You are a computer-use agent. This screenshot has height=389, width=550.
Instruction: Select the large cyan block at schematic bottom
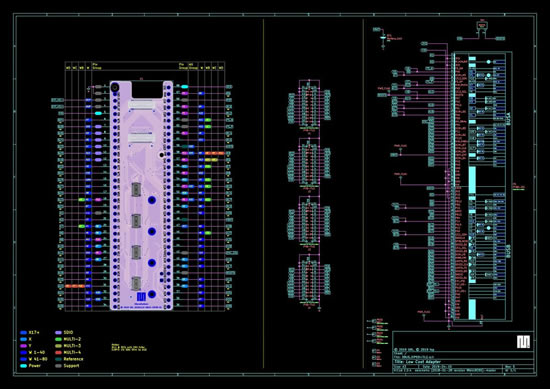[472, 309]
